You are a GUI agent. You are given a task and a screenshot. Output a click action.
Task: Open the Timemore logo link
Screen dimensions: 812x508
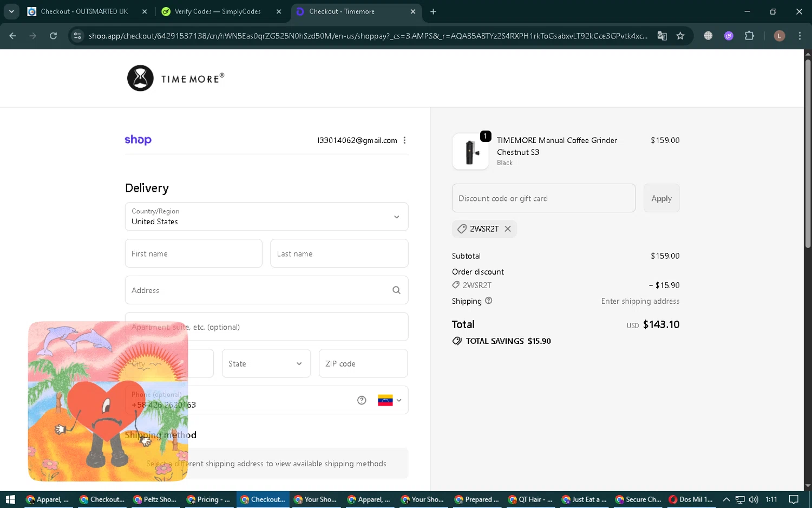click(175, 79)
